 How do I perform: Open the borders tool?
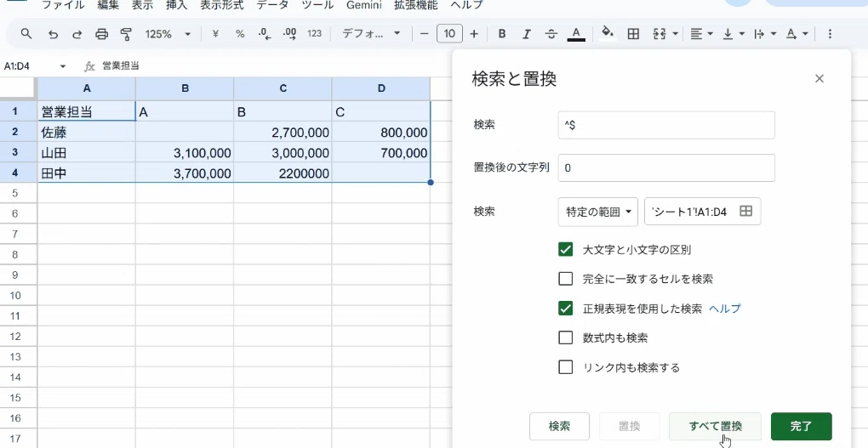(633, 34)
